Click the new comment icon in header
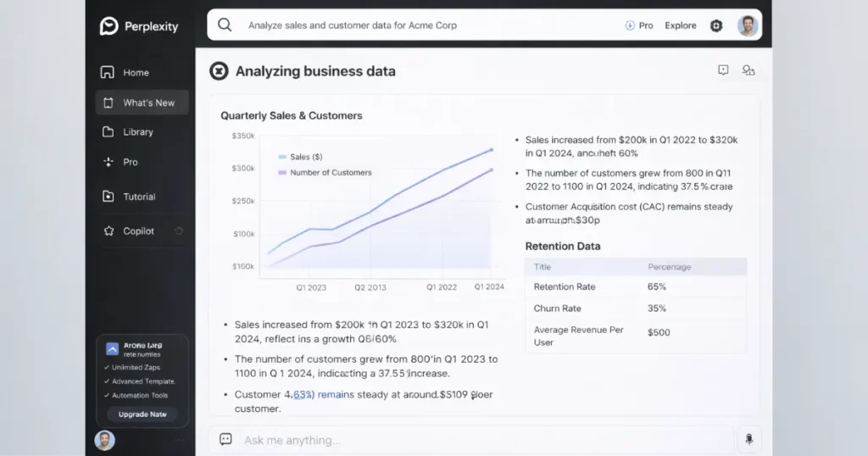 723,70
